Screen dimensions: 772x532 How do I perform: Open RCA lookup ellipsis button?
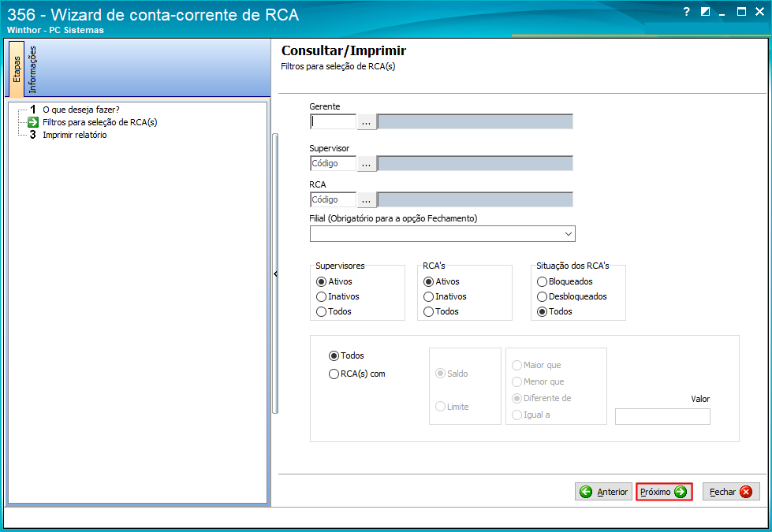[x=367, y=200]
